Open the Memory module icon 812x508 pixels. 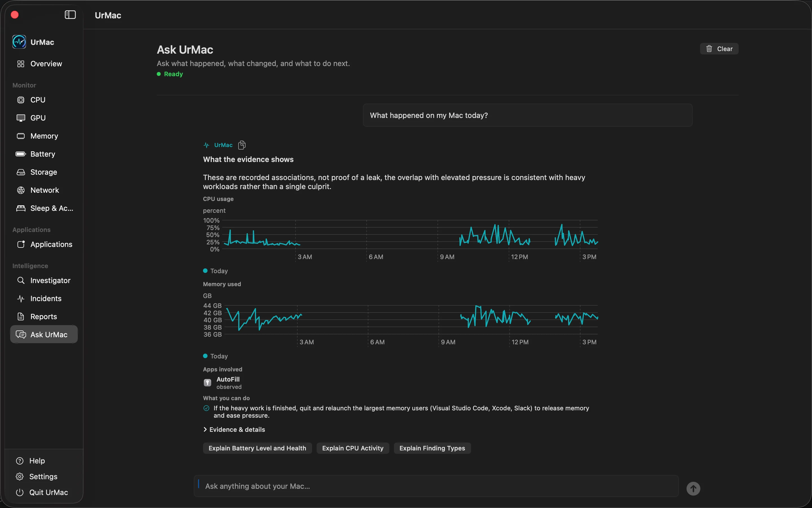[21, 136]
